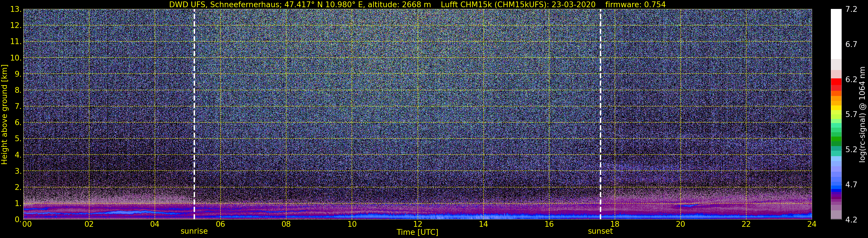Image resolution: width=868 pixels, height=238 pixels.
Task: Click the white top section of colorbar
Action: pos(836,34)
